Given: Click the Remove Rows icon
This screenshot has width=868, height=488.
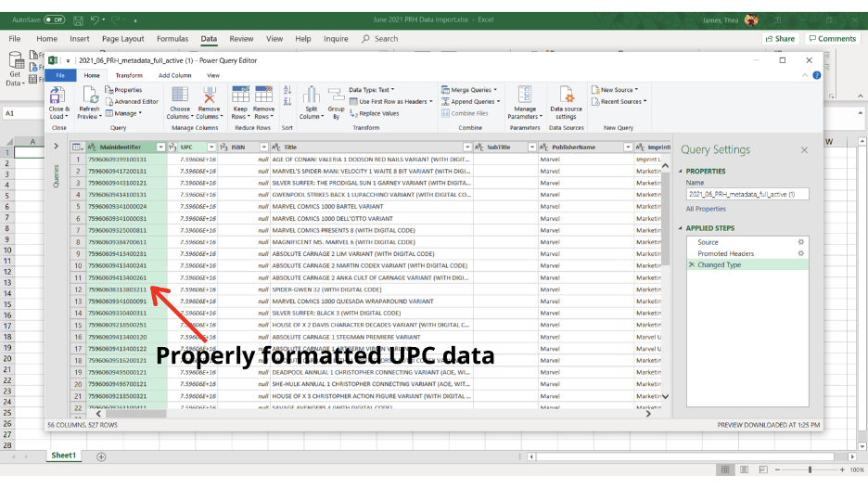Looking at the screenshot, I should [x=263, y=96].
